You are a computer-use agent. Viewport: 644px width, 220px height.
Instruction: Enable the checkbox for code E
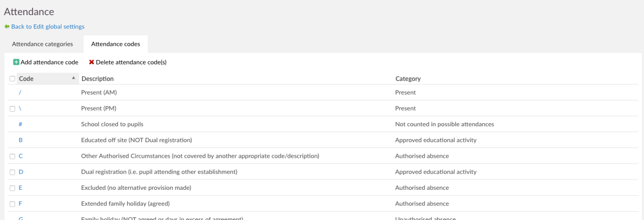pos(12,188)
